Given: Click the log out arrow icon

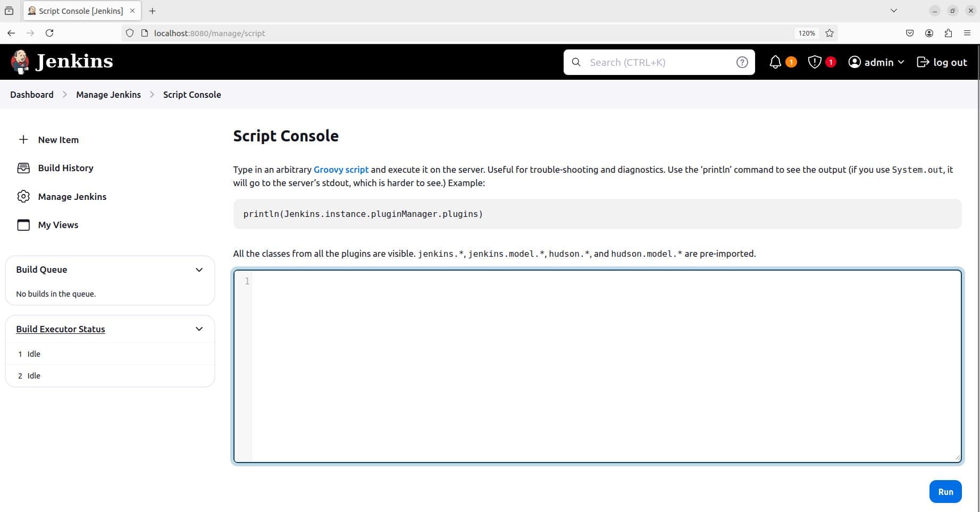Looking at the screenshot, I should coord(923,62).
